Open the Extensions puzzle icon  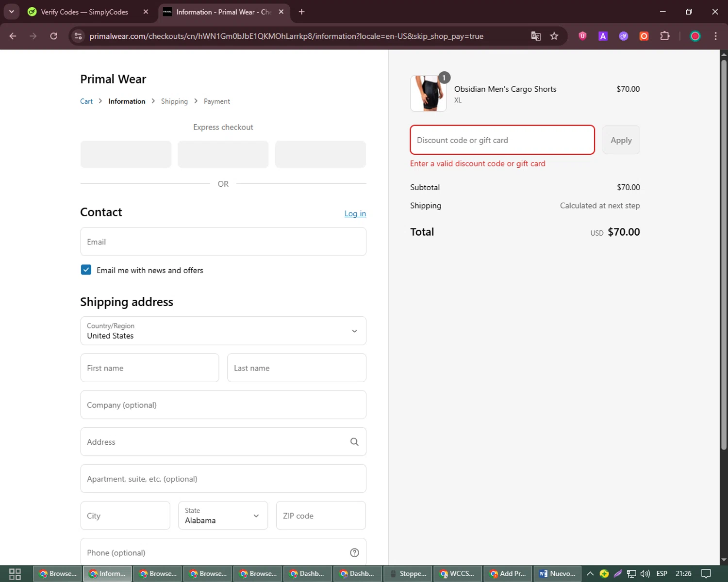point(665,36)
